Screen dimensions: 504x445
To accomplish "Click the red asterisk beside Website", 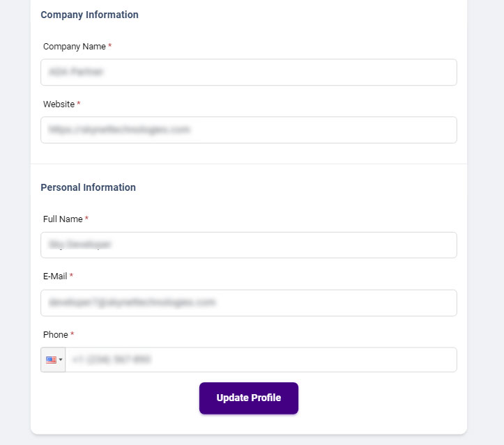I will (79, 104).
